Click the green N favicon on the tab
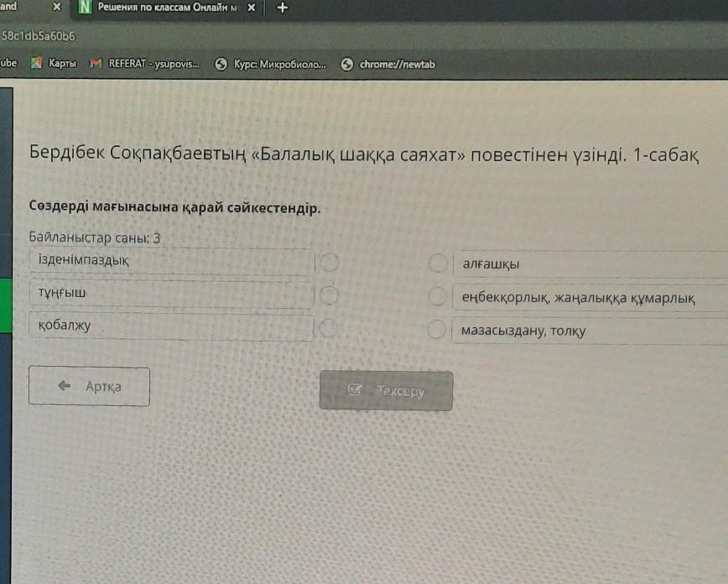Screen dimensions: 728x584 click(x=85, y=7)
